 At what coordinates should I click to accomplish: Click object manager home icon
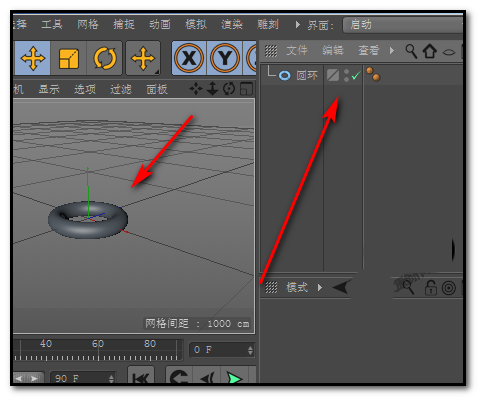point(430,51)
